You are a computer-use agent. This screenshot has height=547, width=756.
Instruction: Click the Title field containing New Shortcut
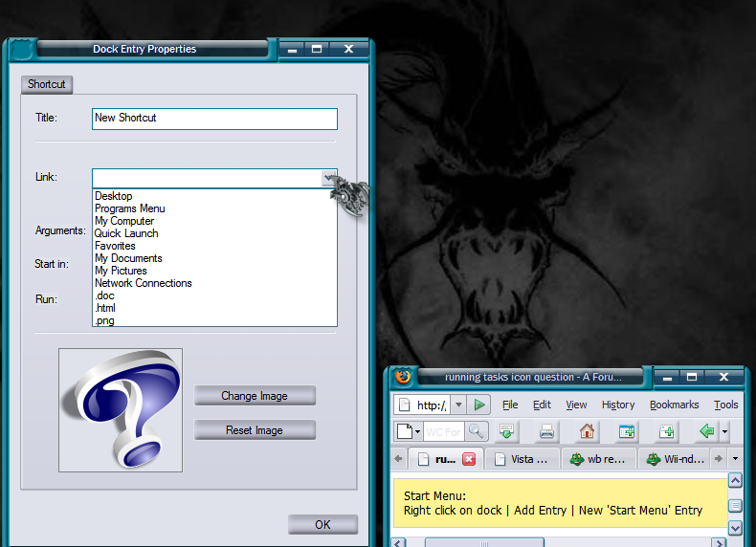214,119
